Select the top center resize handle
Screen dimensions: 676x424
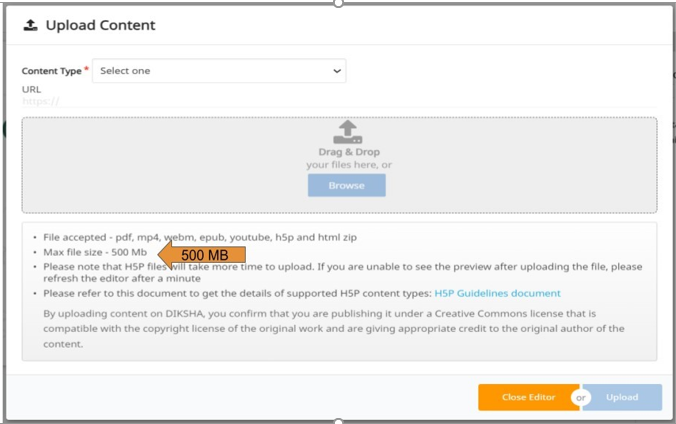338,3
